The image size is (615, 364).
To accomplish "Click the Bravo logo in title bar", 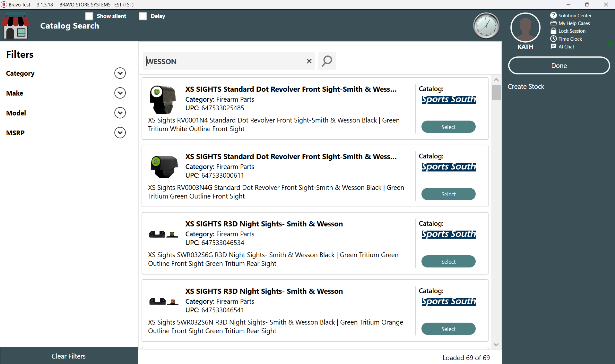I will 4,4.
